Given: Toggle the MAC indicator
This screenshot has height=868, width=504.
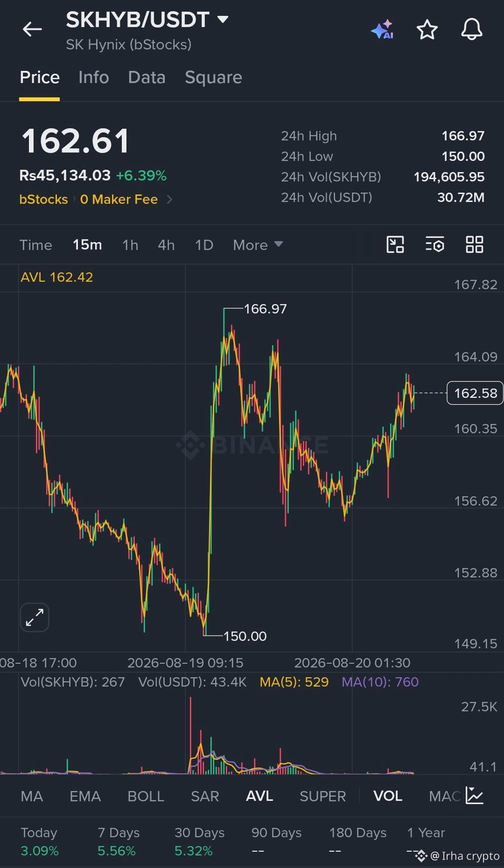Looking at the screenshot, I should (445, 796).
